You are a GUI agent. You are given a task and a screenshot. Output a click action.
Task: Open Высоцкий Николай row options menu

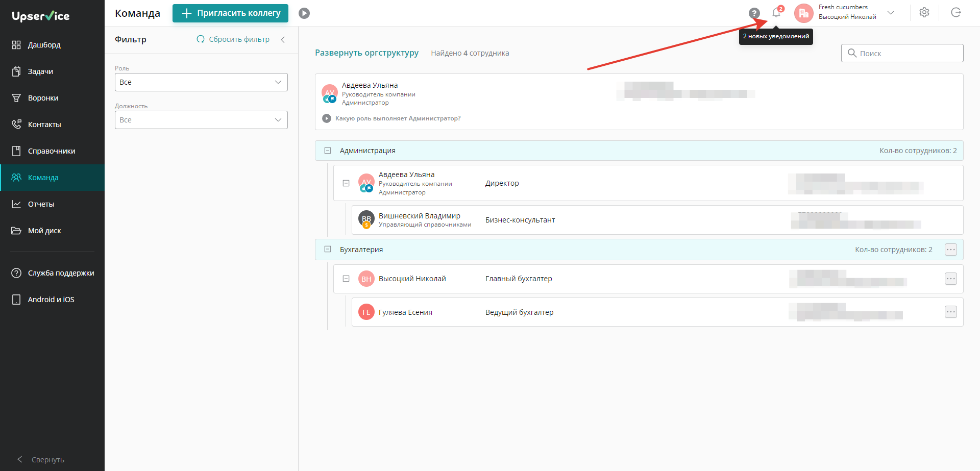(951, 279)
